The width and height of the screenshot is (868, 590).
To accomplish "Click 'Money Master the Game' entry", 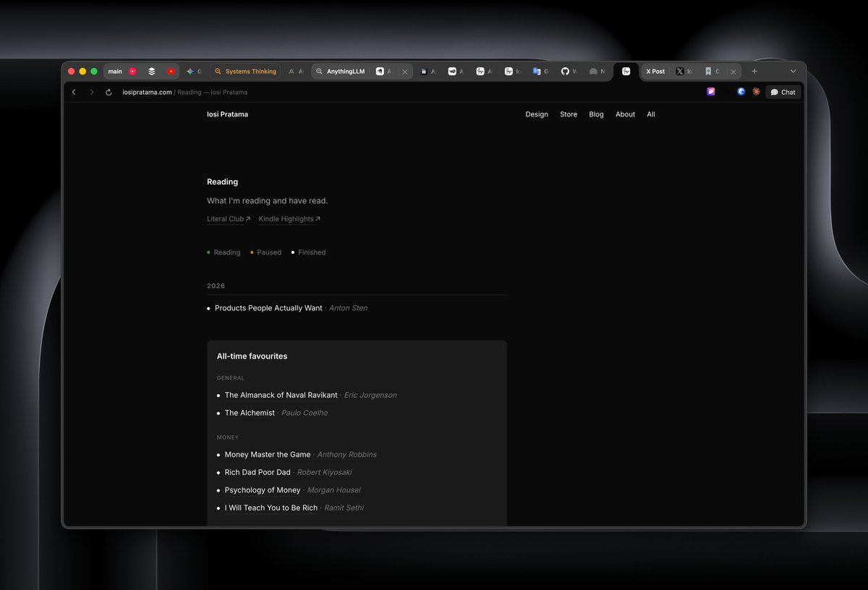I will [268, 455].
